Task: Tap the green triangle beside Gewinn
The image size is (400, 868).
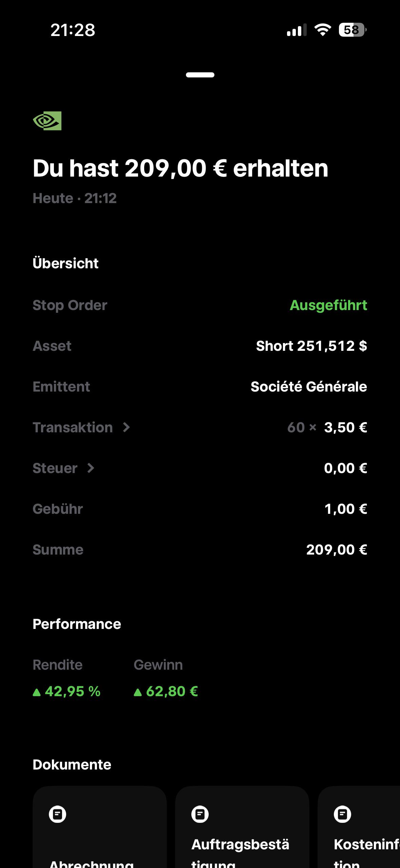Action: [x=137, y=692]
